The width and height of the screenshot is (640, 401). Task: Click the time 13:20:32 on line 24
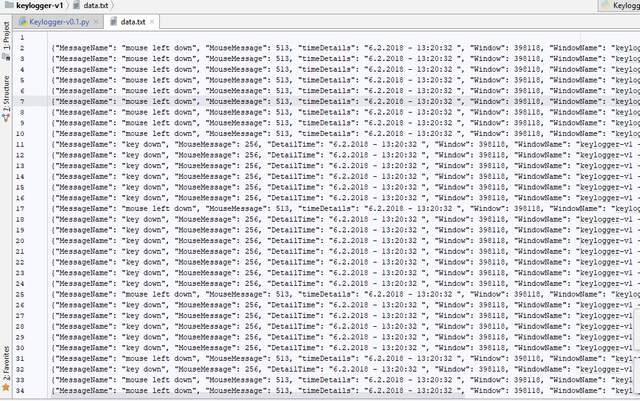(399, 283)
